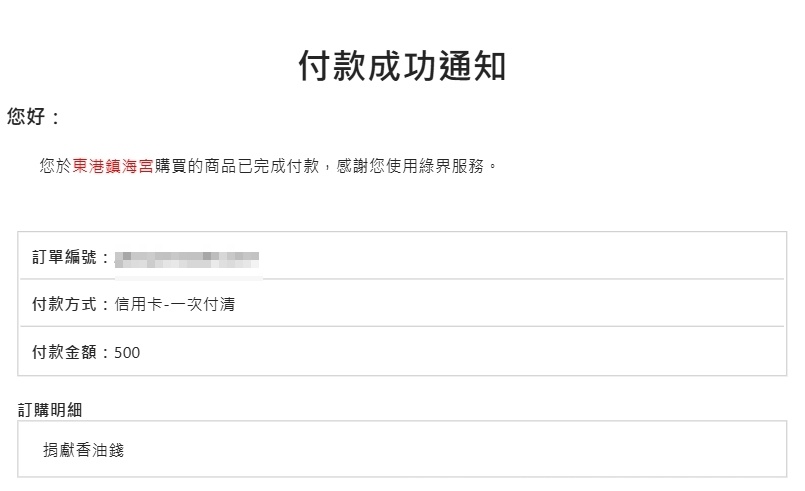The width and height of the screenshot is (805, 491).
Task: Click the payment amount table row
Action: click(402, 351)
